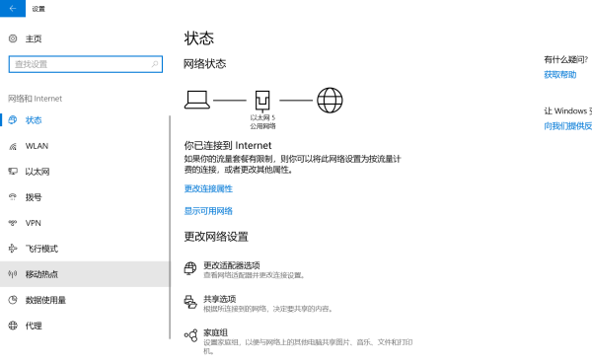592x364 pixels.
Task: Click the 以太网 monitor icon
Action: tap(13, 172)
